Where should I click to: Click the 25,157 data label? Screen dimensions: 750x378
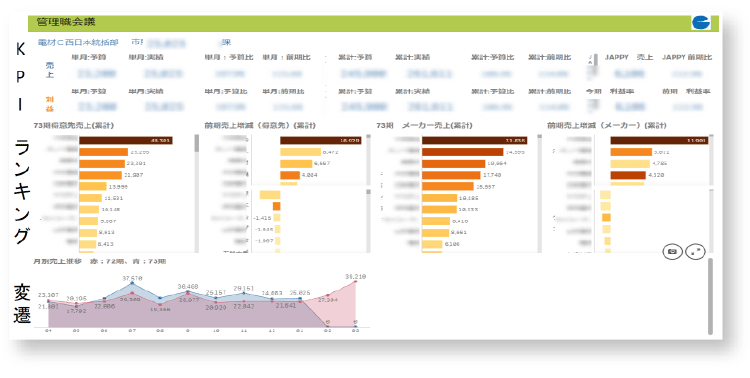tap(216, 292)
